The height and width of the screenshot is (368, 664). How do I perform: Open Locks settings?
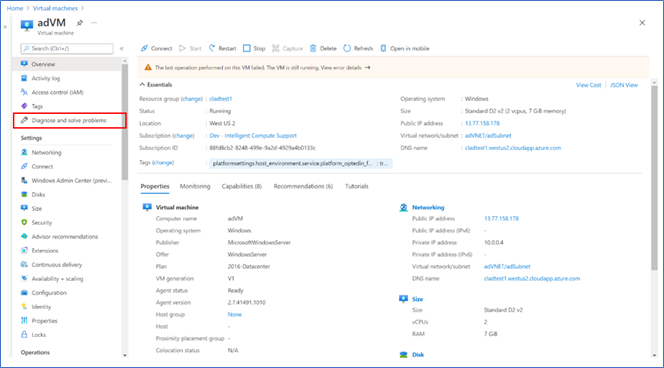39,335
